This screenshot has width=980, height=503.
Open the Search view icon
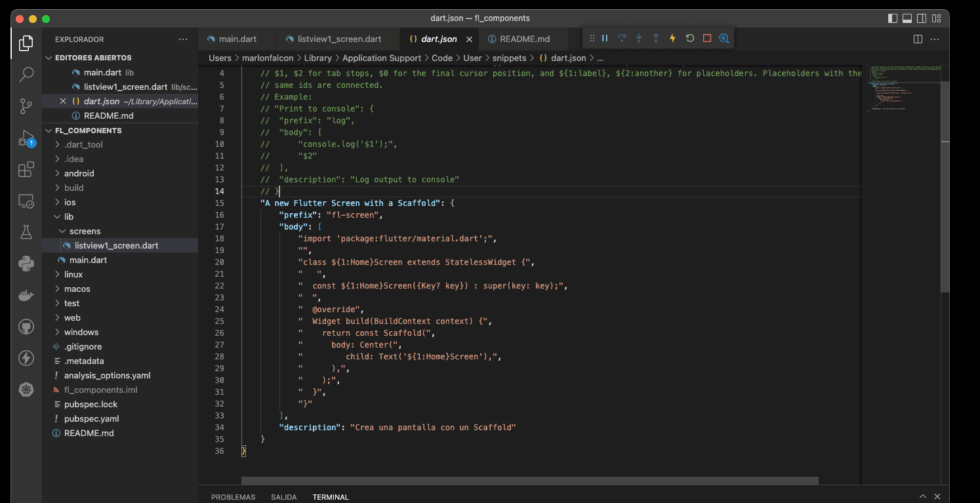26,74
